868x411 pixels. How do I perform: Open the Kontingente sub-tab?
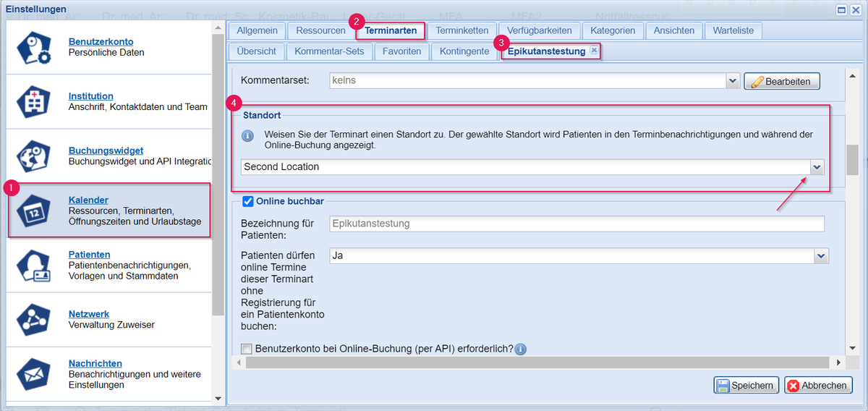tap(464, 51)
